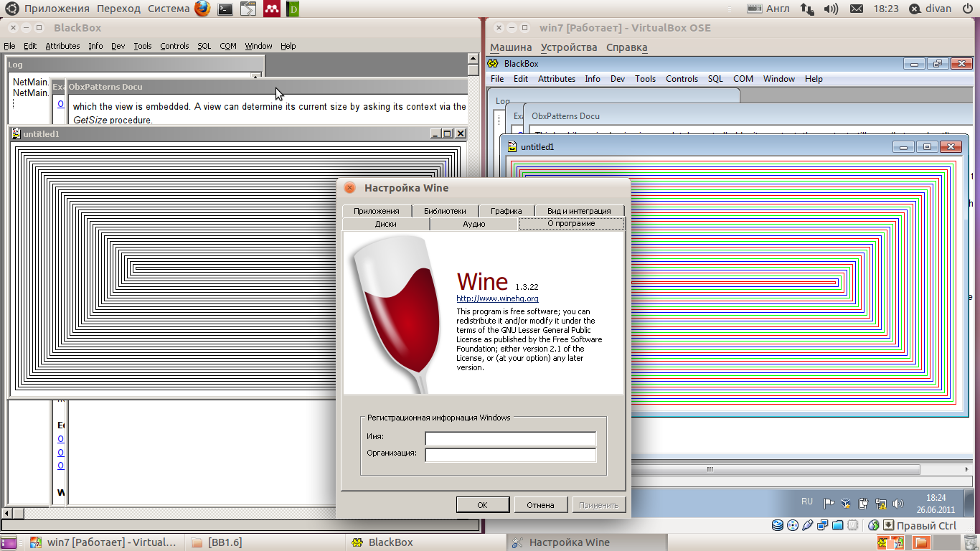
Task: Open the Диски tab in Wine settings
Action: click(386, 224)
